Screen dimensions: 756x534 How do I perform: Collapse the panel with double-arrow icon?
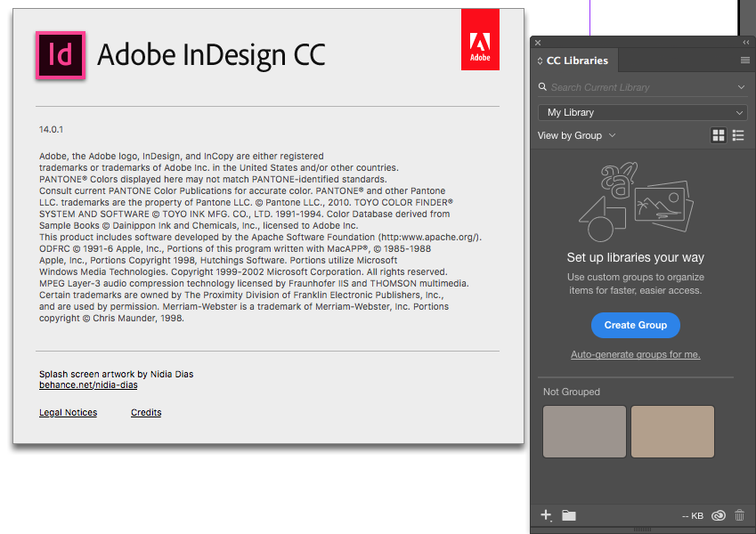tap(746, 43)
